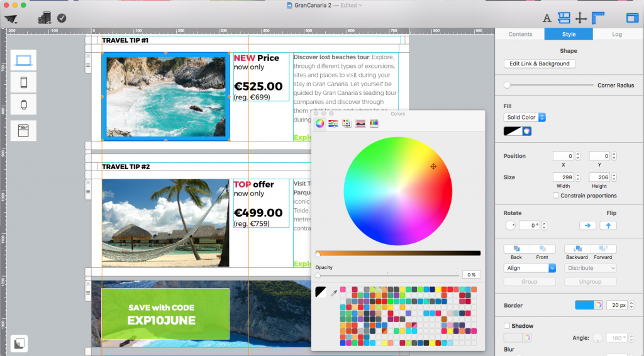Click the Opacity percent field
644x356 pixels.
click(x=471, y=275)
